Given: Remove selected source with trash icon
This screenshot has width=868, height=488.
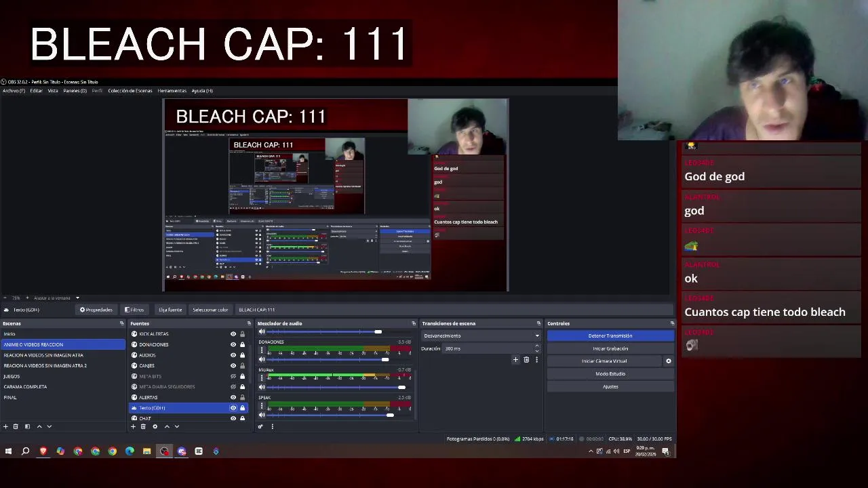Looking at the screenshot, I should tap(143, 426).
